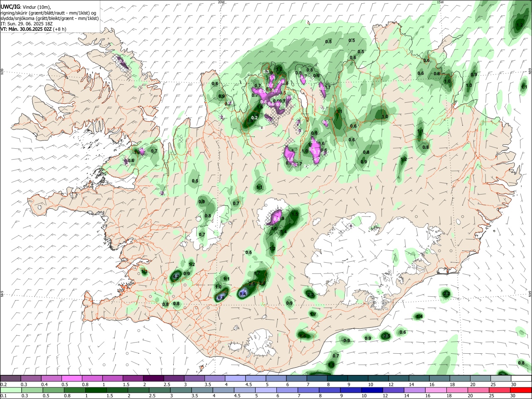Click the '(+8 h)' forecast offset text
532x399 pixels.
tap(59, 29)
